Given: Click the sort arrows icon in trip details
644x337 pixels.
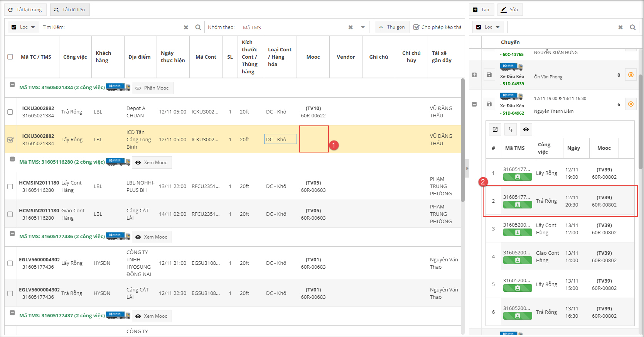Looking at the screenshot, I should [511, 129].
